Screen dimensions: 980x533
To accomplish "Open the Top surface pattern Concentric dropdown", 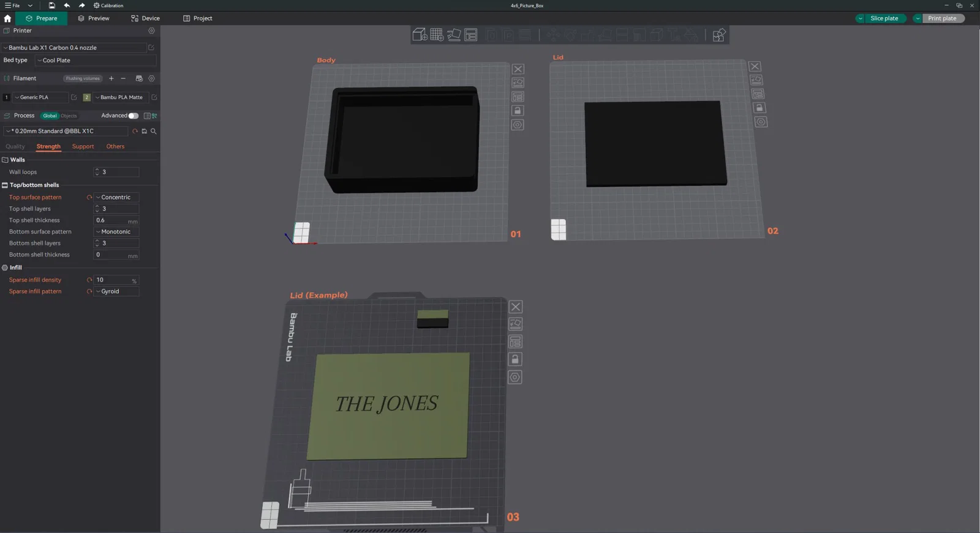I will 116,198.
